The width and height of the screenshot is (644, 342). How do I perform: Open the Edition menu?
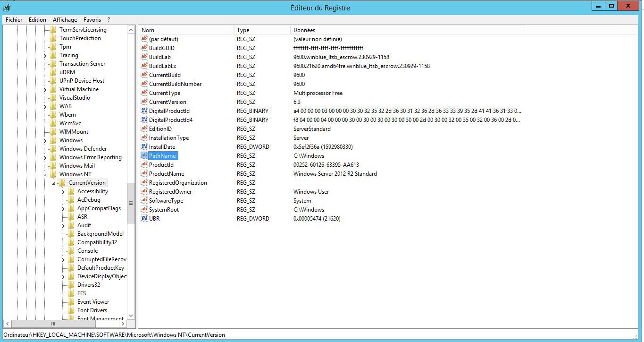tap(37, 20)
